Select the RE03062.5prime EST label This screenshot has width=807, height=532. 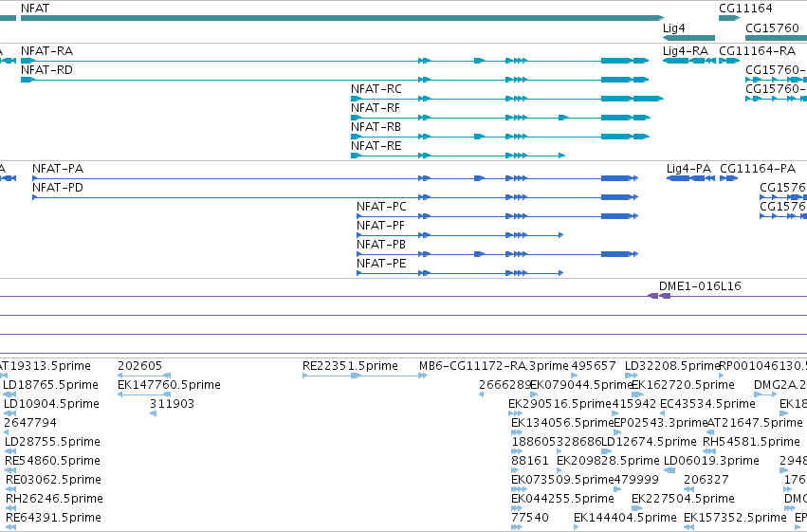tap(53, 481)
